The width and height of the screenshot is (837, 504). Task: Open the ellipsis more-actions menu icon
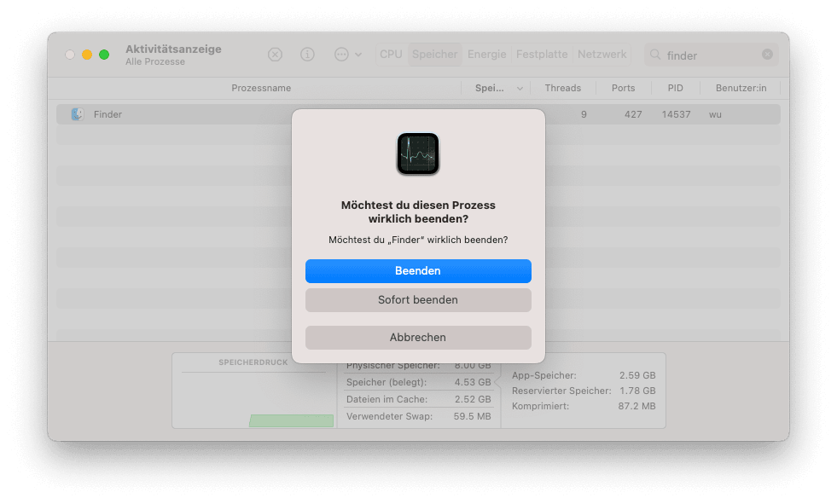click(x=341, y=55)
